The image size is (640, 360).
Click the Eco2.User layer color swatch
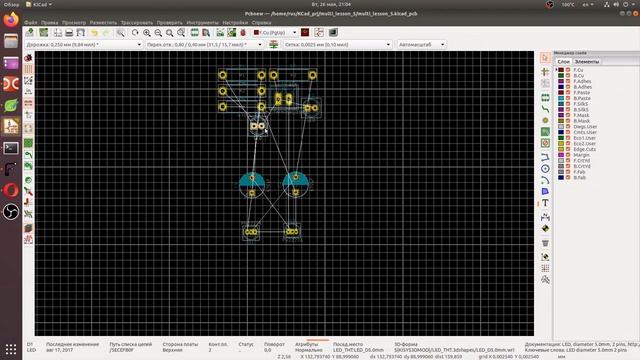click(561, 144)
